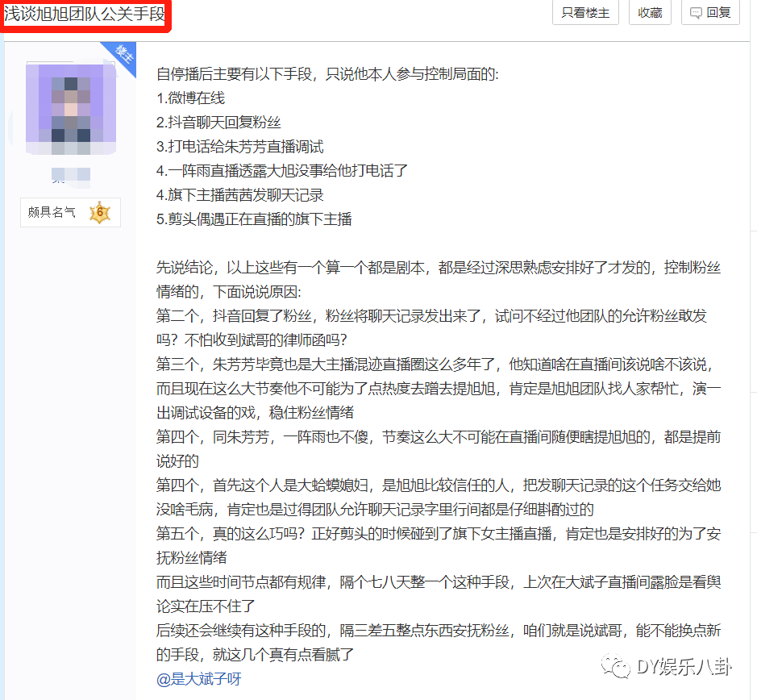Click the paragraph starting 而且这些时间节点都有规律
Image resolution: width=757 pixels, height=700 pixels.
click(x=439, y=594)
